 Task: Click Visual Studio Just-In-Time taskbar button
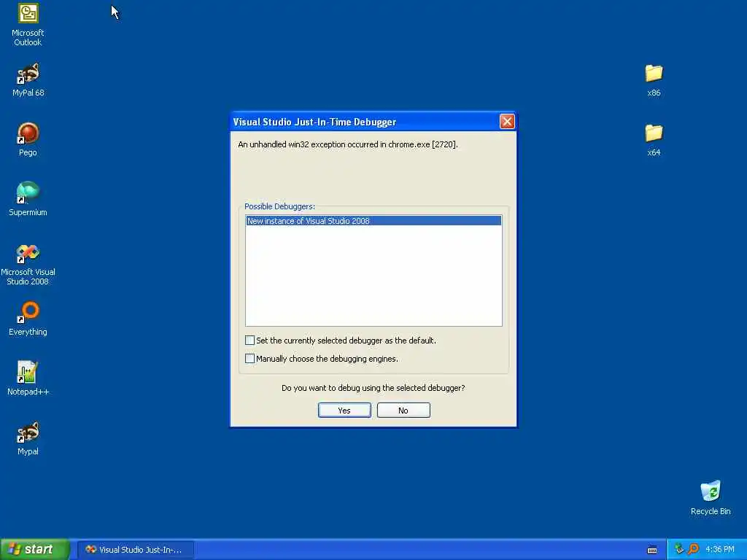point(135,550)
